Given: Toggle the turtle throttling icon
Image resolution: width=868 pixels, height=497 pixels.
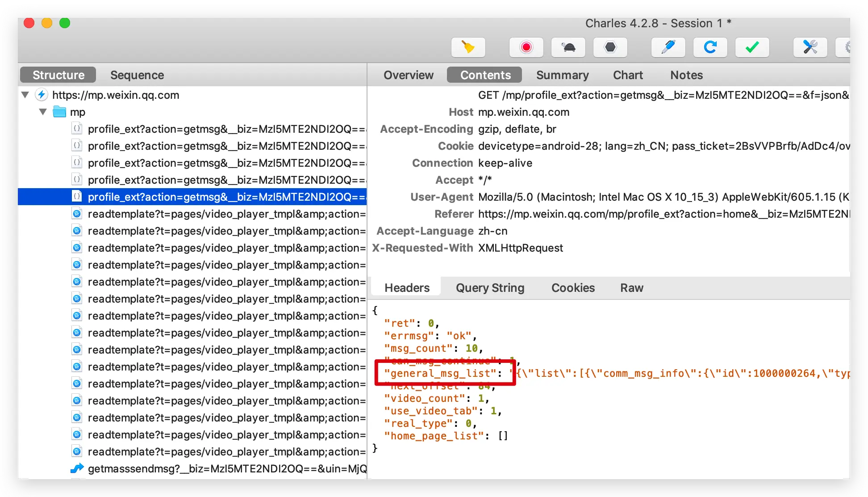Looking at the screenshot, I should (x=568, y=47).
